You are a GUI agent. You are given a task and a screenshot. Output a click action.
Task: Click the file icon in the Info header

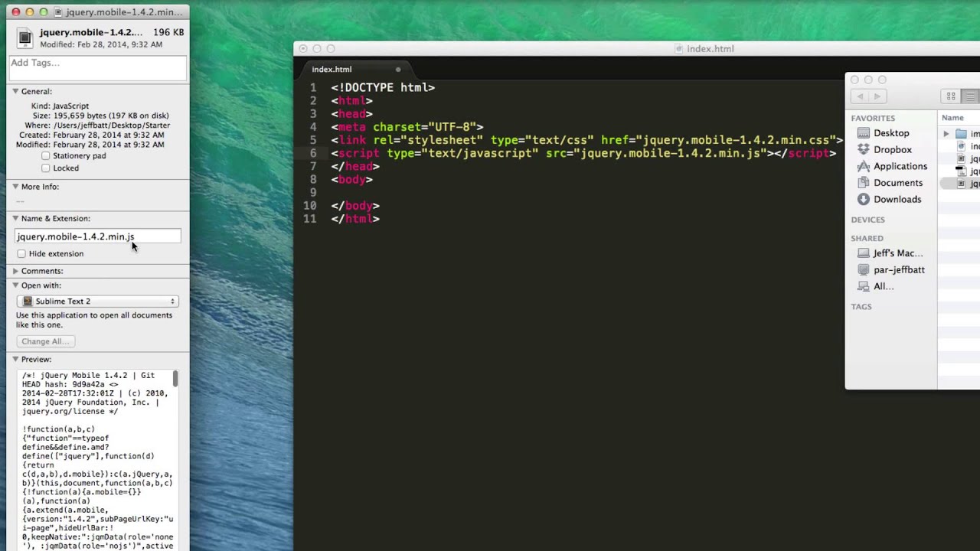coord(24,37)
